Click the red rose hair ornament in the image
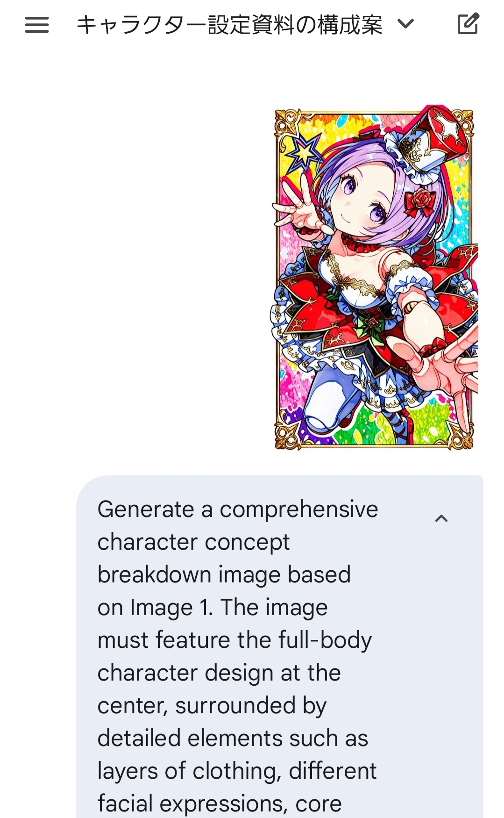The image size is (504, 818). coord(421,201)
